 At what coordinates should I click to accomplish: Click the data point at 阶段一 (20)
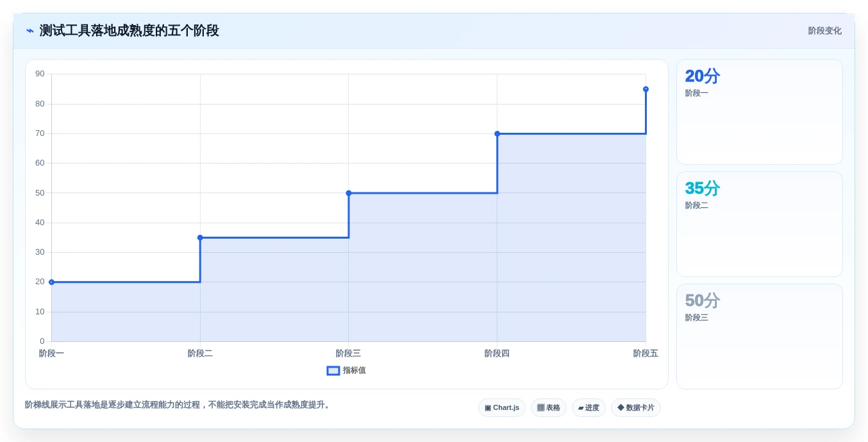(52, 282)
